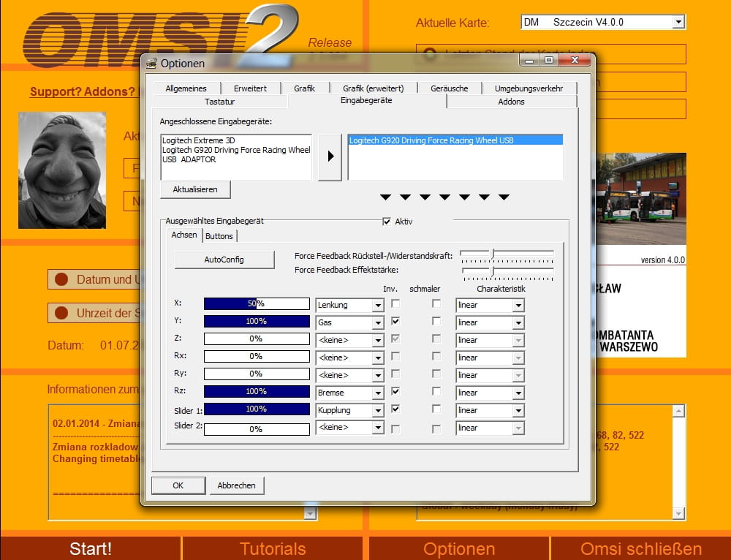Open the Buttons tab

(219, 236)
